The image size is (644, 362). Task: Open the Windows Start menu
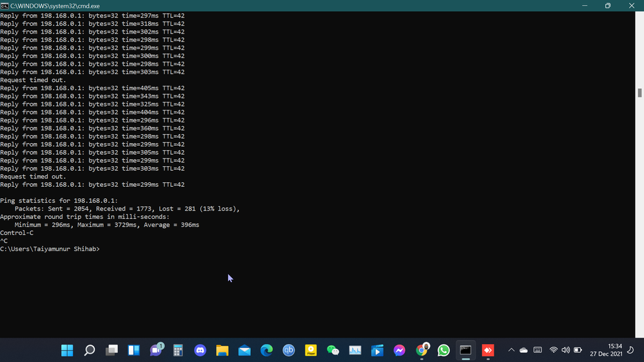(67, 350)
